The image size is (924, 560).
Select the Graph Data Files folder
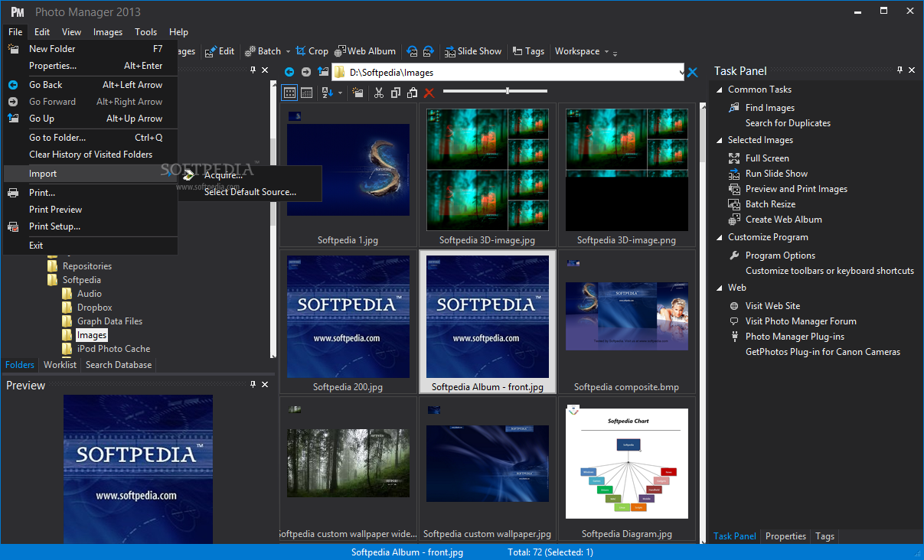tap(109, 321)
